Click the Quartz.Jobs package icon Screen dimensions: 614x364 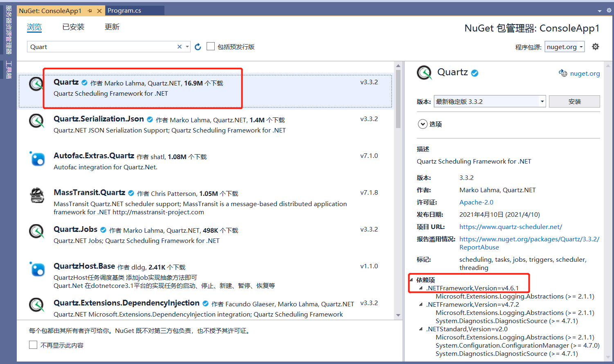(36, 231)
